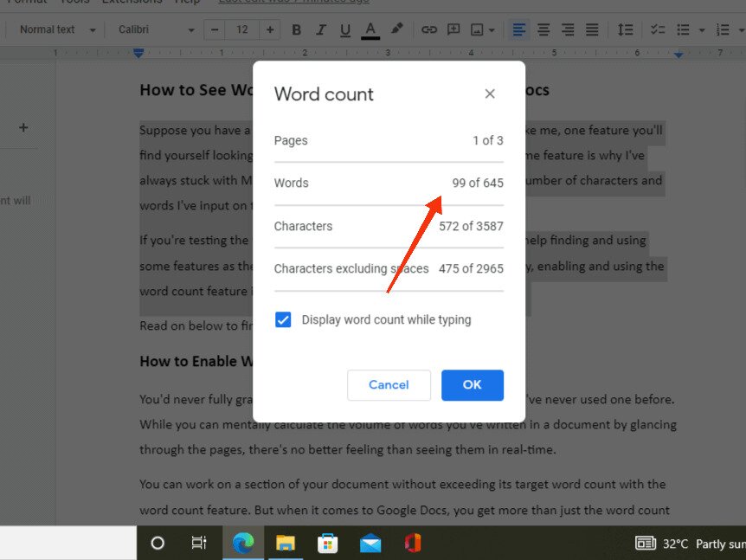Image resolution: width=746 pixels, height=560 pixels.
Task: Click the insert link icon
Action: (x=429, y=30)
